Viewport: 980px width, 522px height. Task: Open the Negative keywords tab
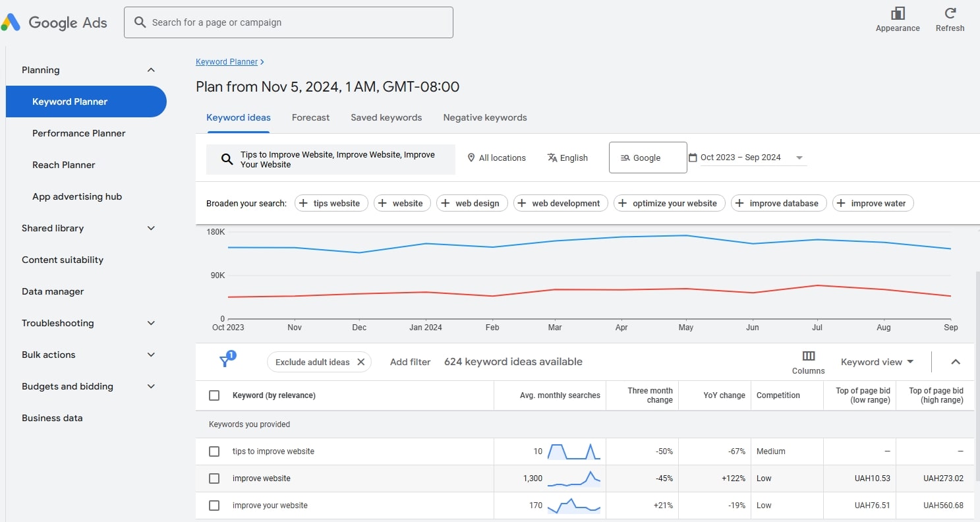[x=484, y=117]
